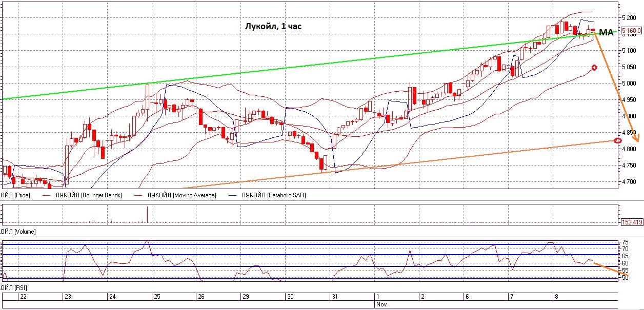Click date 6 on the time axis
Image resolution: width=644 pixels, height=310 pixels.
(x=467, y=297)
